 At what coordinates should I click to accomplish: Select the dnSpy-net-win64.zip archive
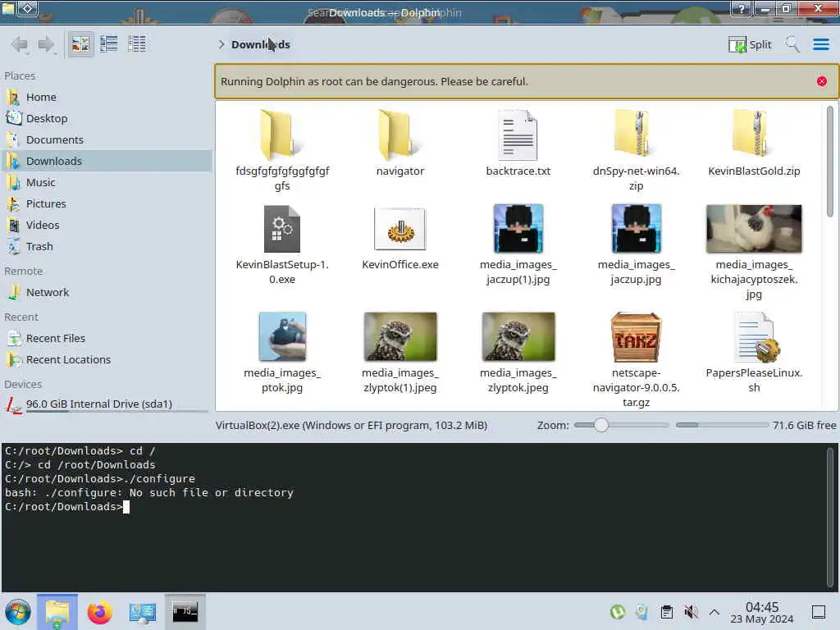(x=636, y=151)
